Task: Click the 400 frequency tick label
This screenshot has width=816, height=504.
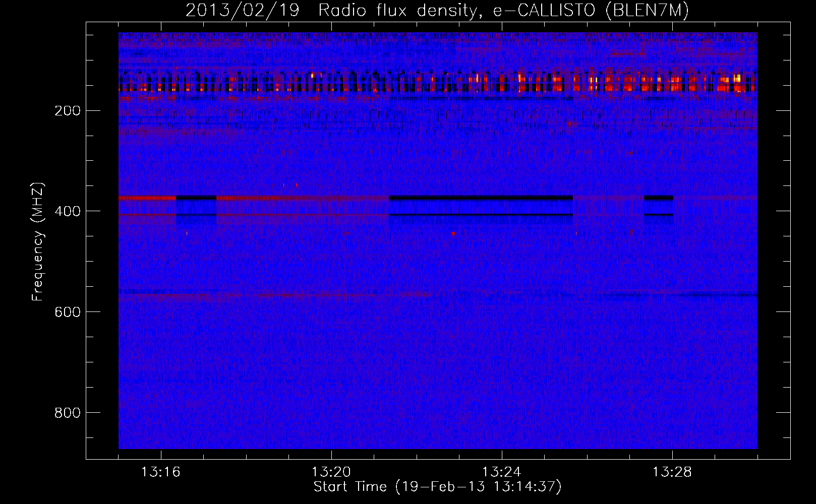Action: pos(68,211)
